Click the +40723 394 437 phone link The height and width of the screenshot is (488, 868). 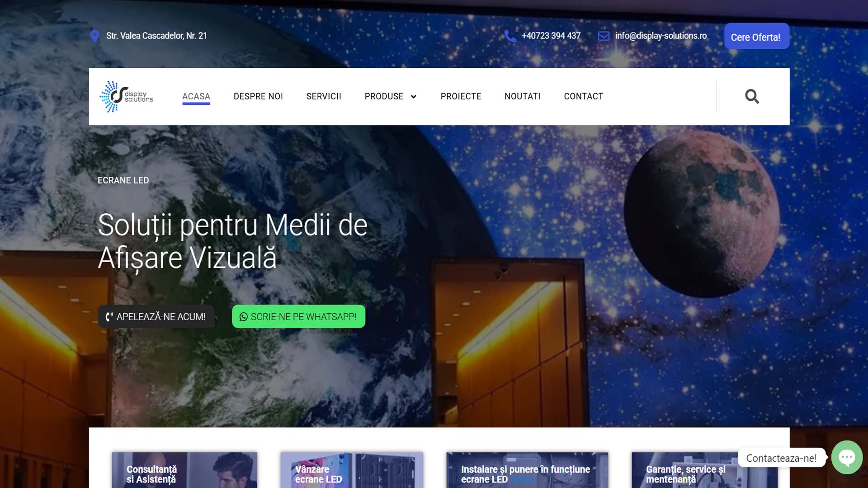point(551,36)
